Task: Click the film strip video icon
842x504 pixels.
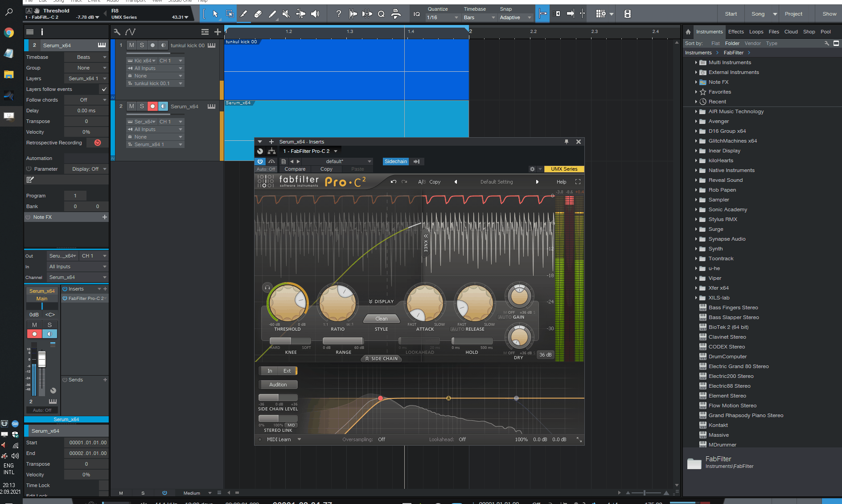Action: (627, 14)
